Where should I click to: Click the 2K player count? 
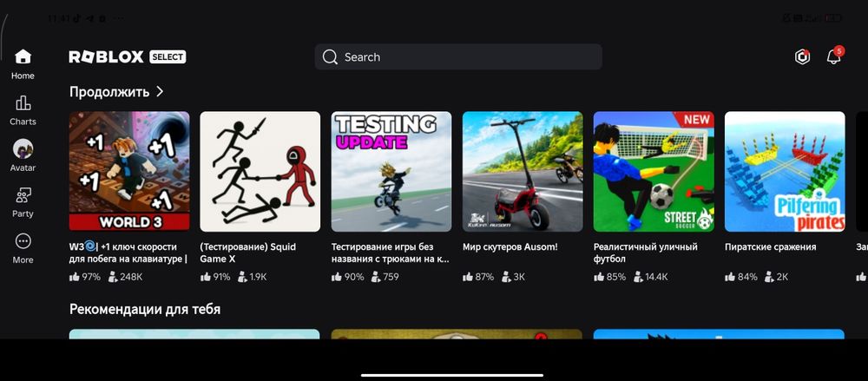tap(776, 277)
